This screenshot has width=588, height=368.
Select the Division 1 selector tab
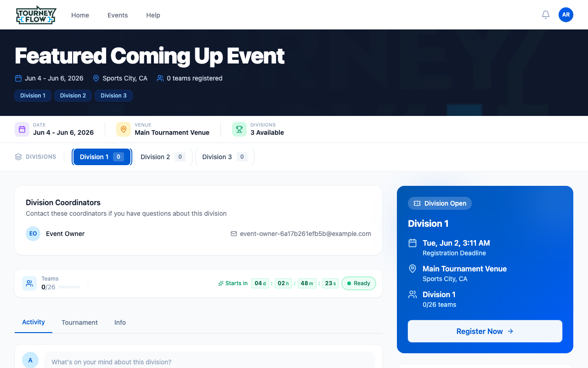102,157
